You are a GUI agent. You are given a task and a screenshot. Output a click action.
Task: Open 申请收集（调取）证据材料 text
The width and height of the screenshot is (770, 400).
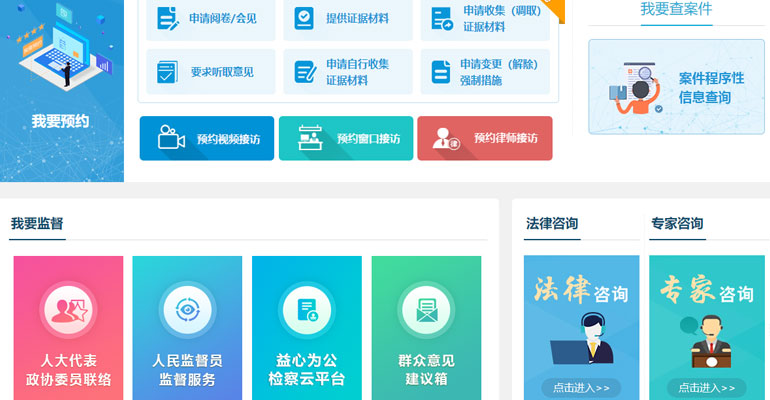[x=502, y=19]
